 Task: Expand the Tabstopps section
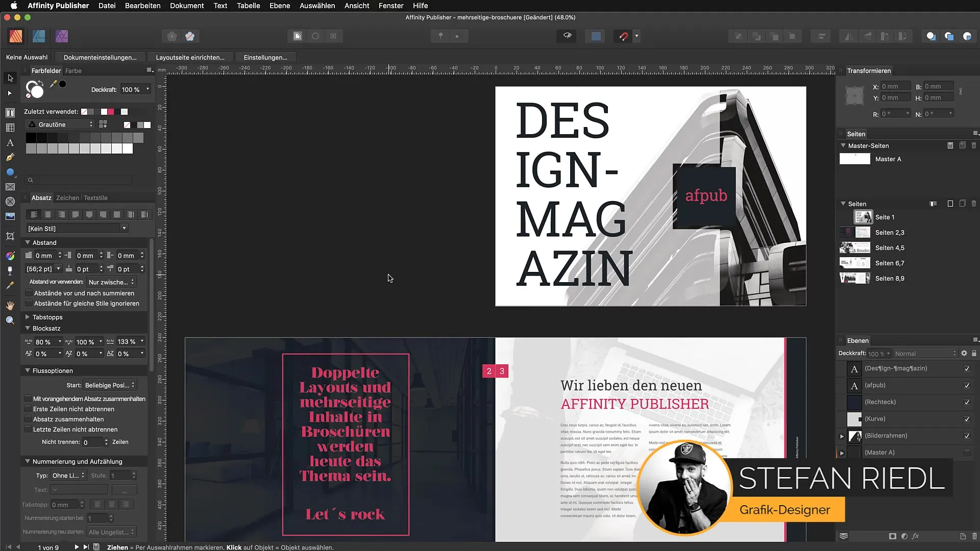coord(28,317)
